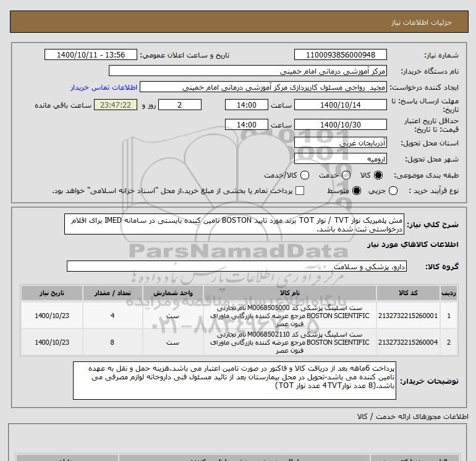This screenshot has width=476, height=461.
Task: Click the response deadline date 1400/10/14
Action: (x=340, y=105)
